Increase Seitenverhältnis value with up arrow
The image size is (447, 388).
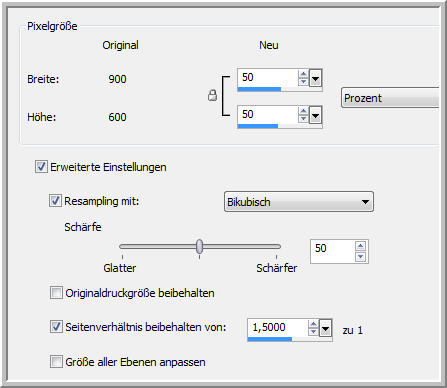[x=313, y=324]
